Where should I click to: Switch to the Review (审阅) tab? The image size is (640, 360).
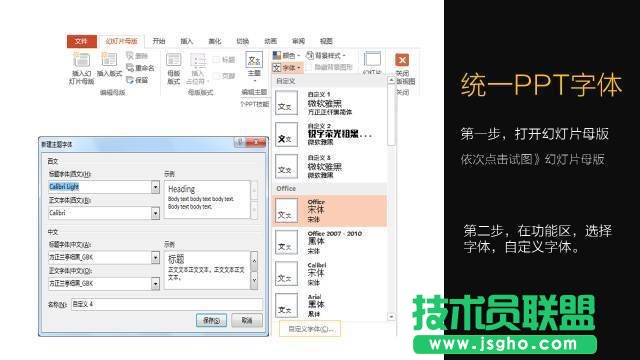[x=298, y=41]
